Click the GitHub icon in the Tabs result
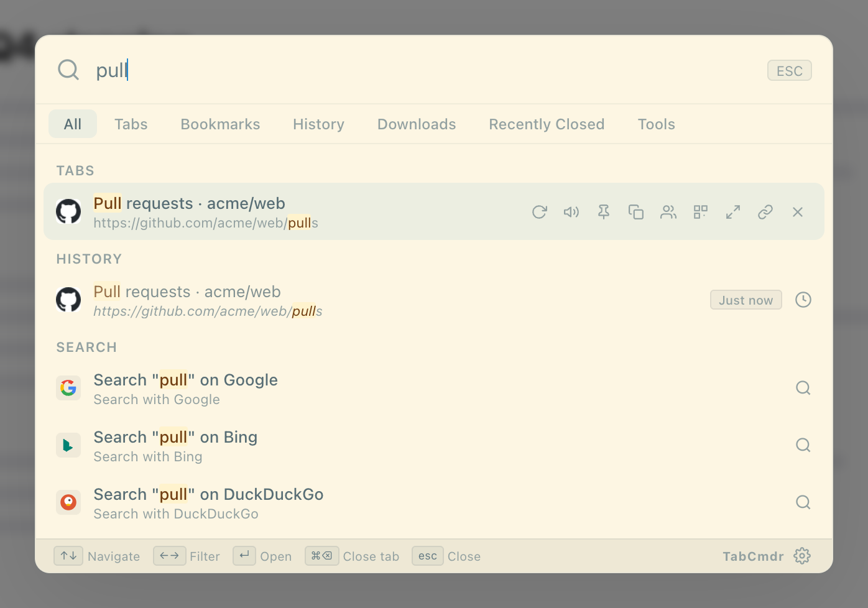Viewport: 868px width, 608px height. (x=68, y=211)
